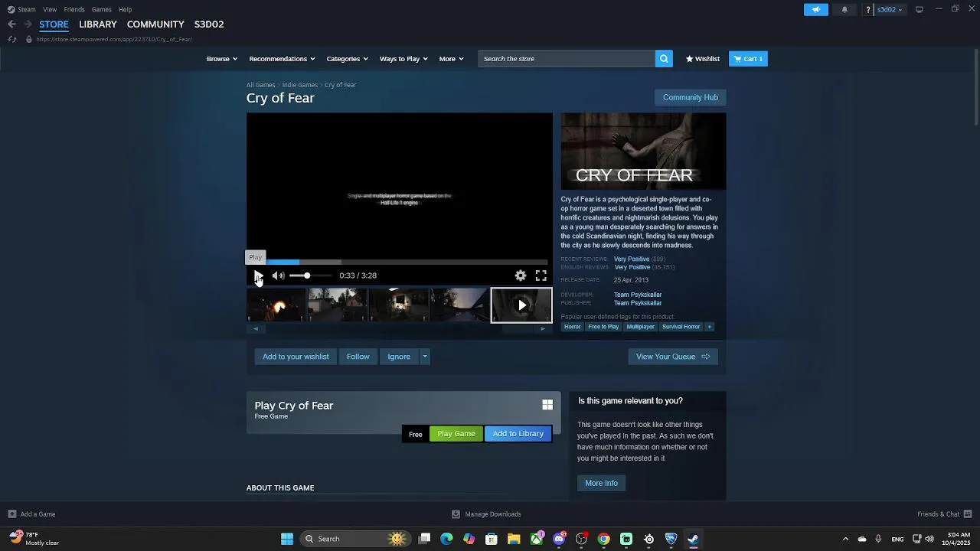
Task: Click the Ignore button
Action: (399, 357)
